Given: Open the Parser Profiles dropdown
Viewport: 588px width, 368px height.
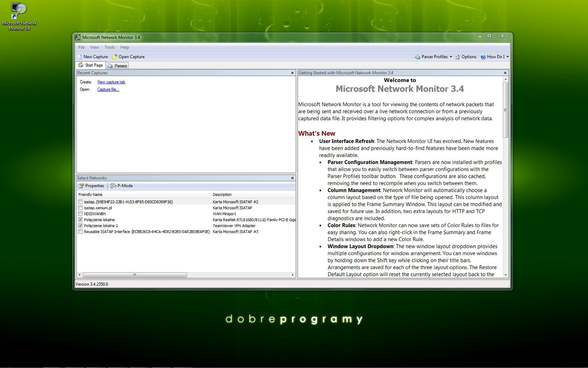Looking at the screenshot, I should pyautogui.click(x=433, y=57).
